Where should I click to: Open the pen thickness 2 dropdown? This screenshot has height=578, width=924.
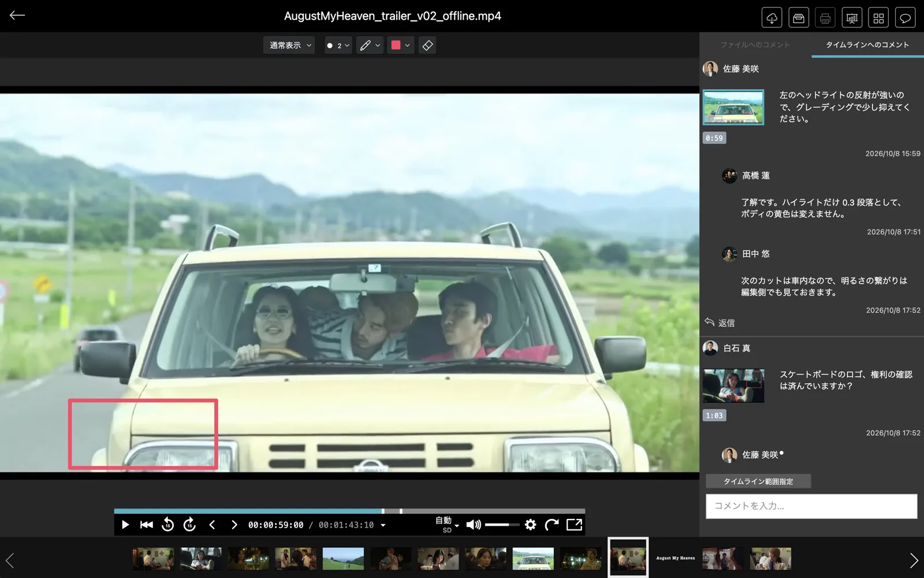pos(338,45)
